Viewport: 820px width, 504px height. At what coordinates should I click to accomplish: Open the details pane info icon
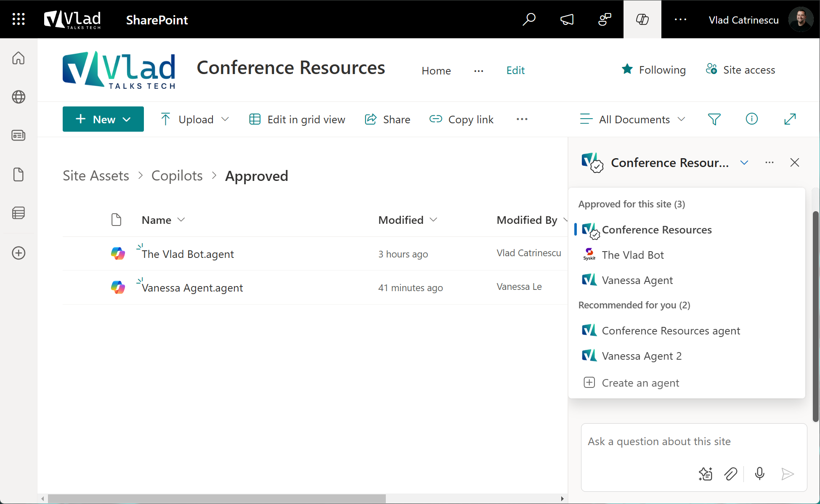point(751,119)
